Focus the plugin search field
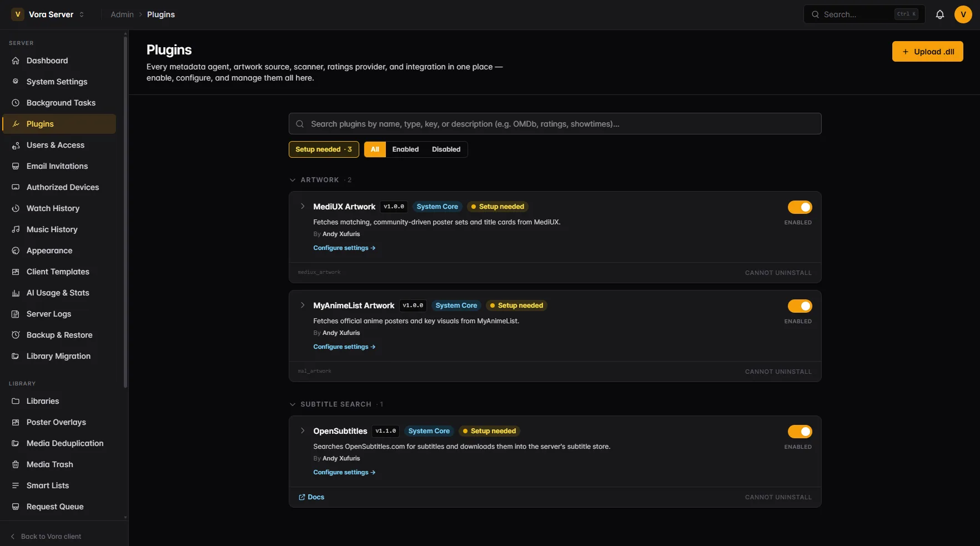980x546 pixels. [x=555, y=124]
